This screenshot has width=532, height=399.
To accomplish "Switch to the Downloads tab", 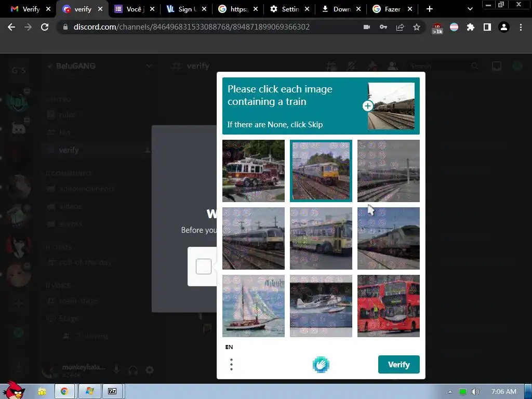I will [338, 9].
